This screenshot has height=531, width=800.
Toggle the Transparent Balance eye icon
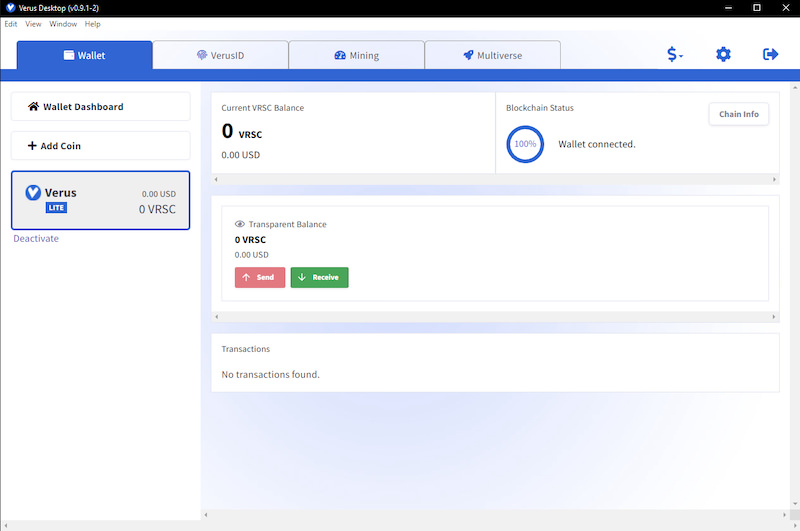coord(239,224)
